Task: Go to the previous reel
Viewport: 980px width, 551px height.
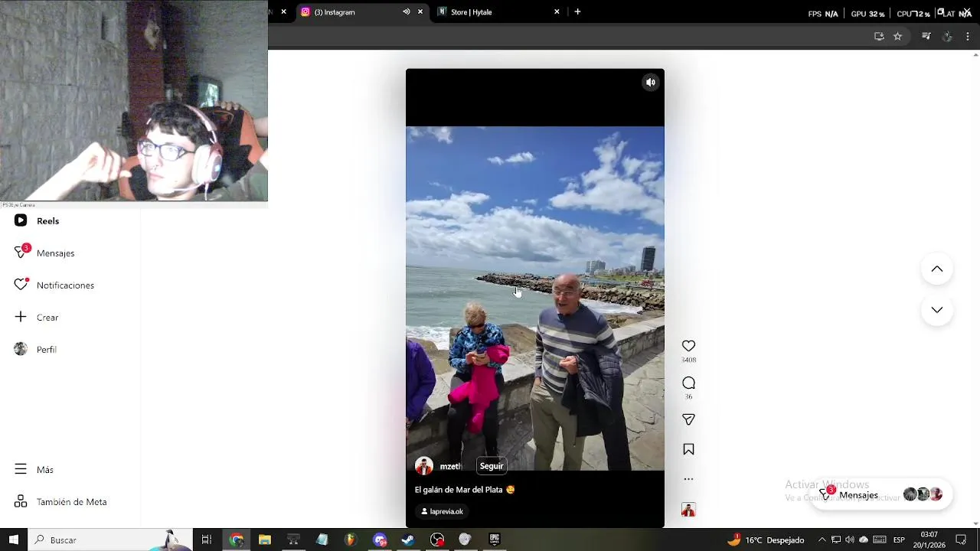Action: pyautogui.click(x=936, y=269)
